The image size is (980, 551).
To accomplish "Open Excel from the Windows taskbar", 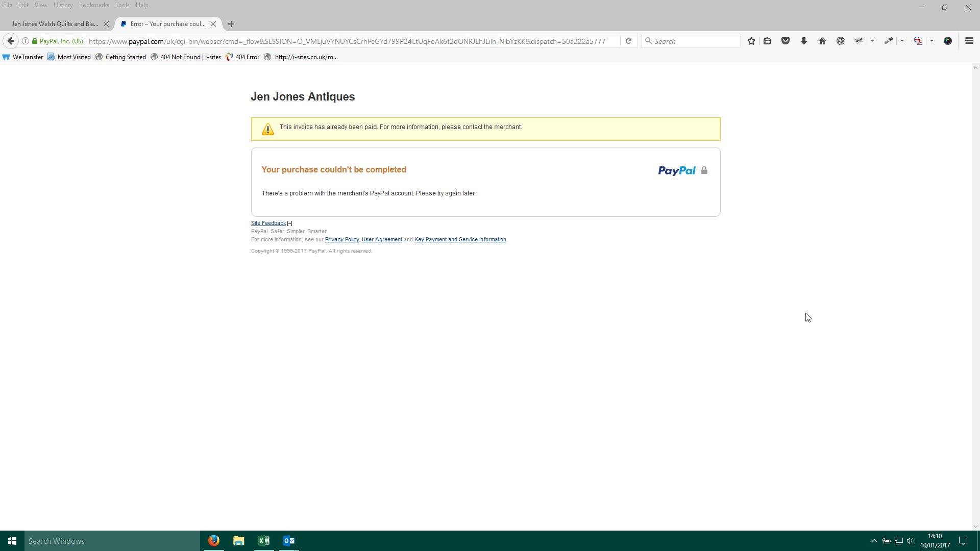I will [x=264, y=541].
